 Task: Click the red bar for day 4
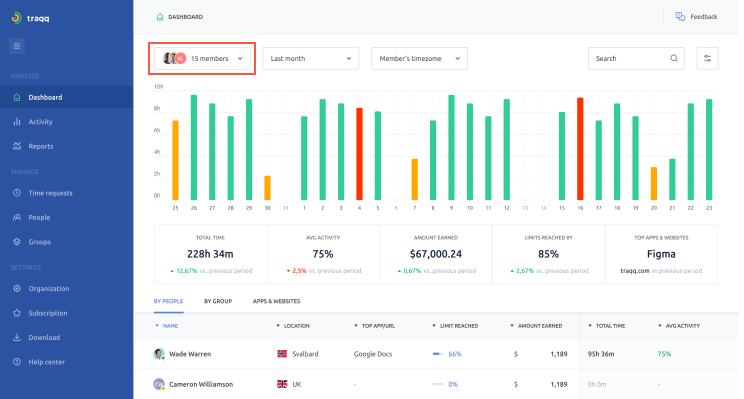[360, 154]
